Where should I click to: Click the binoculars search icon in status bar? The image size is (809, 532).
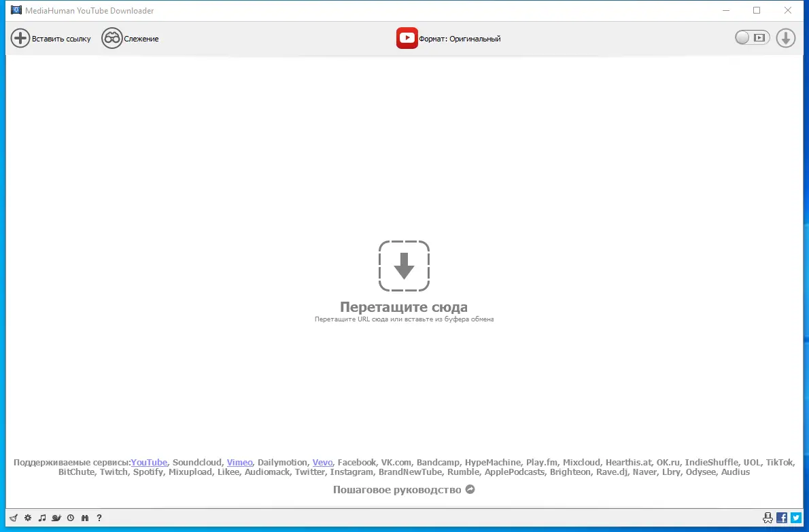[x=85, y=518]
